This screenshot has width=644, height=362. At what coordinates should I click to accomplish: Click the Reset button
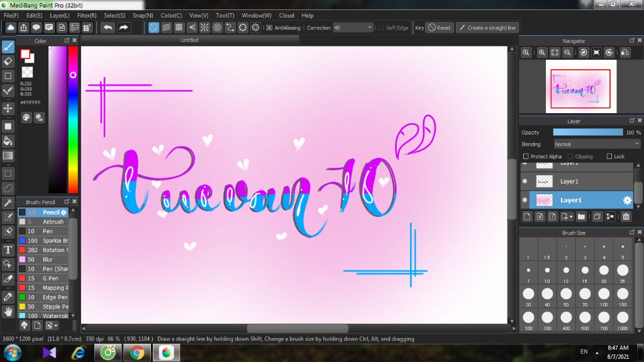click(x=440, y=28)
